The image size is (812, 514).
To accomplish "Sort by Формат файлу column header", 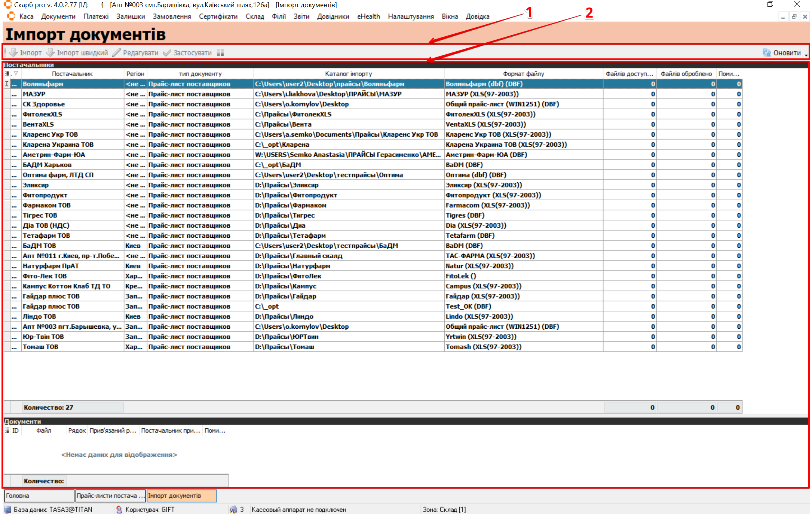I will pyautogui.click(x=523, y=74).
